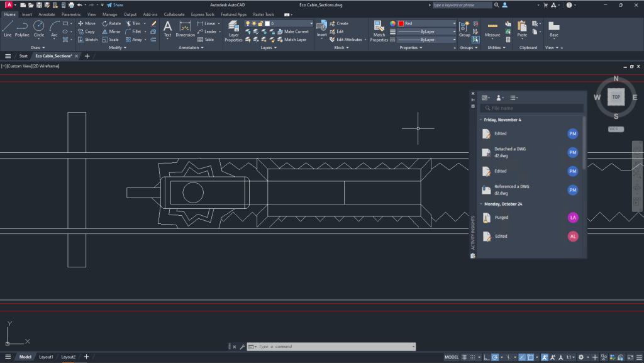
Task: Toggle ortho mode in status bar
Action: (x=487, y=357)
